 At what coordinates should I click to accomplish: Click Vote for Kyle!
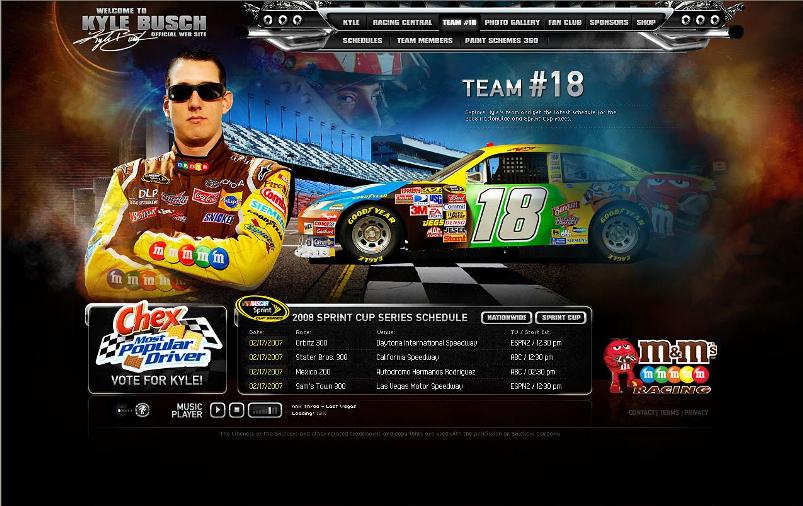coord(157,381)
